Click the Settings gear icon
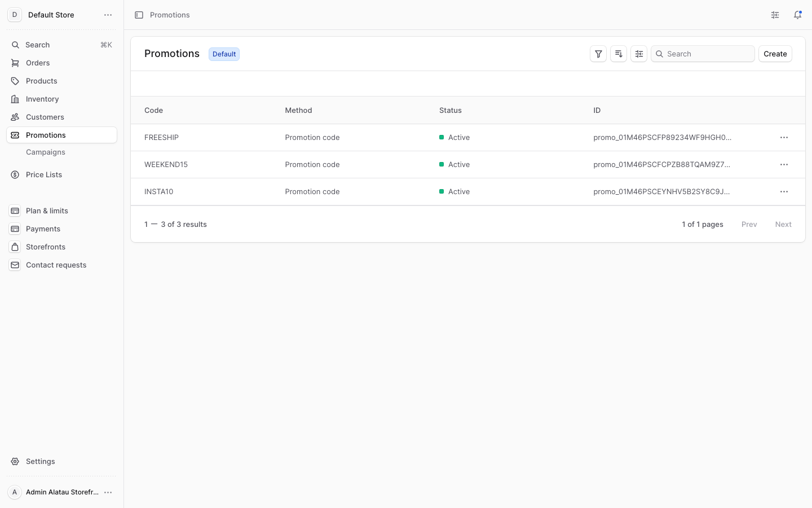This screenshot has width=812, height=508. click(x=15, y=462)
